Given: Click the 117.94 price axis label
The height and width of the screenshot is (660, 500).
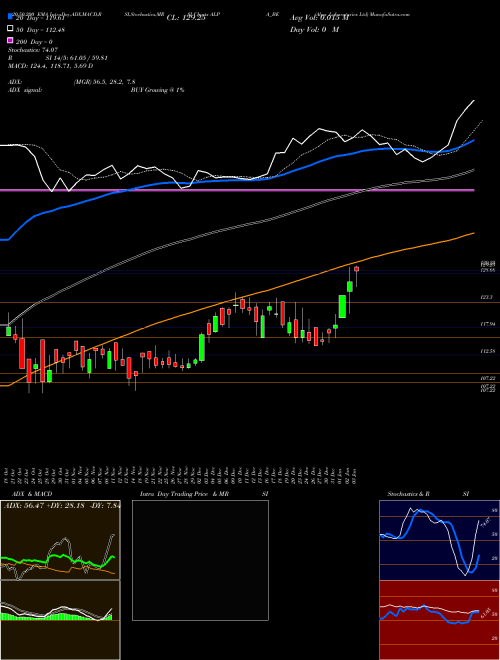Looking at the screenshot, I should [x=488, y=324].
